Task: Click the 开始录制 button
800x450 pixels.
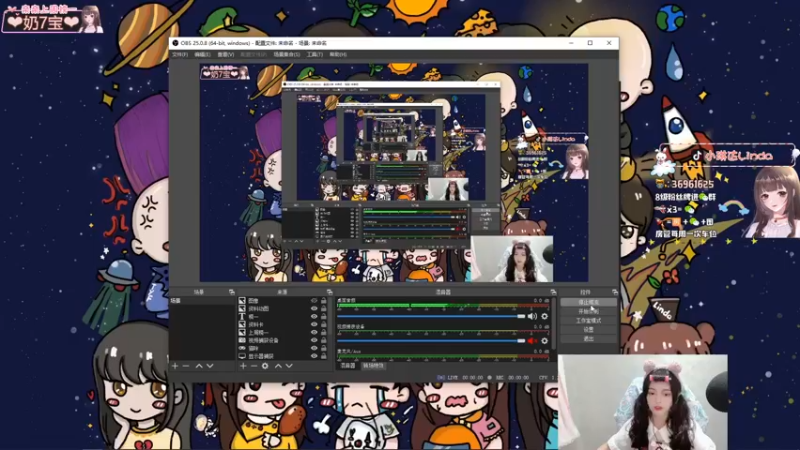Action: 588,311
